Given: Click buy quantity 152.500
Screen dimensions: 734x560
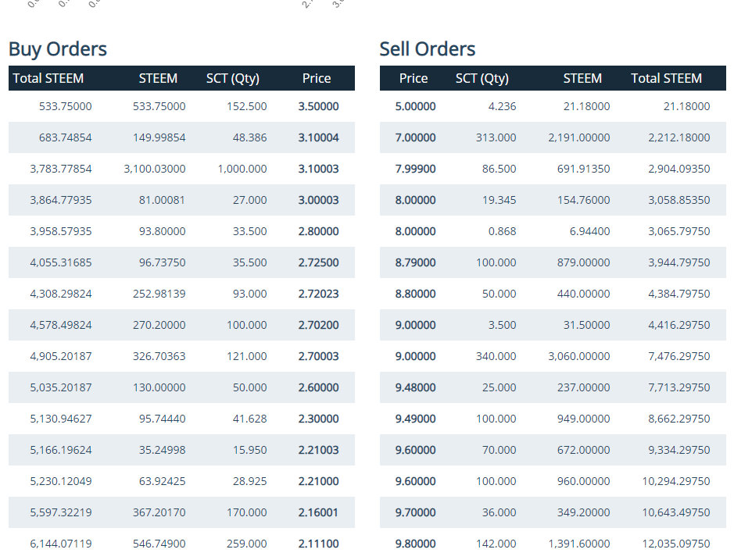Looking at the screenshot, I should coord(247,106).
